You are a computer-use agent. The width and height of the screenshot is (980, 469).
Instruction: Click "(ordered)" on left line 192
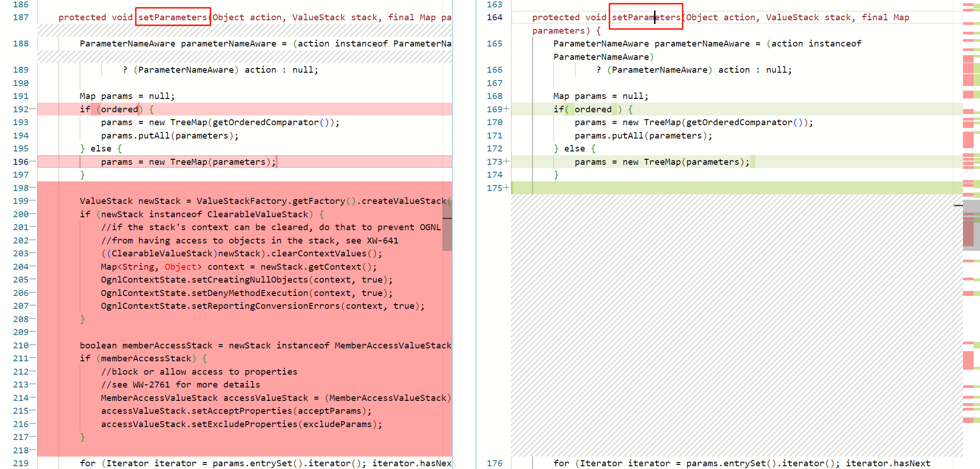click(x=120, y=109)
